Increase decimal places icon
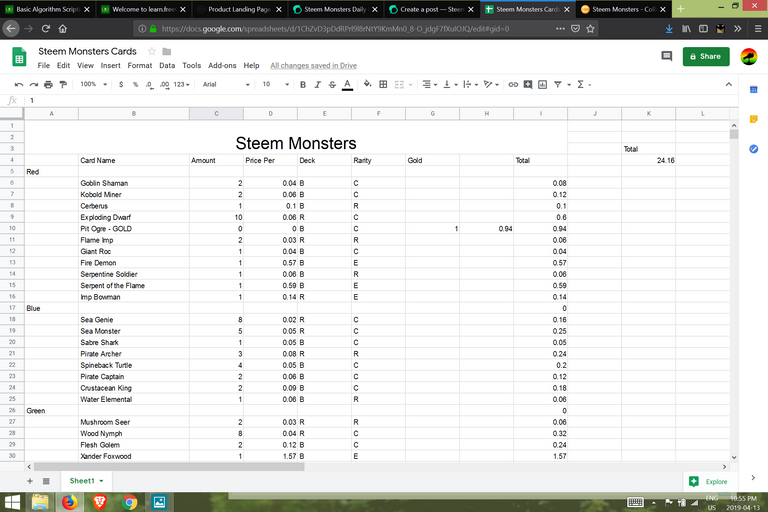Viewport: 768px width, 512px height. (164, 85)
